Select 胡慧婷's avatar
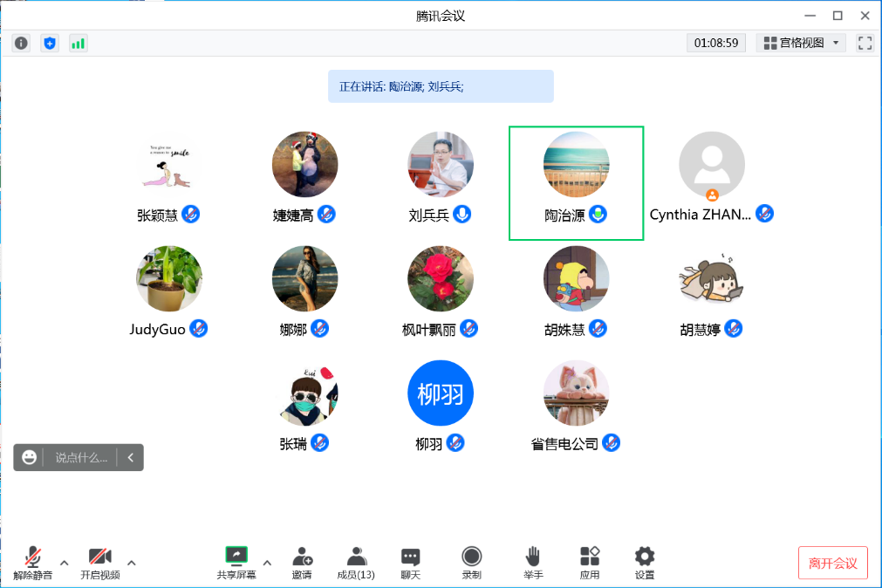This screenshot has height=588, width=882. [x=712, y=278]
